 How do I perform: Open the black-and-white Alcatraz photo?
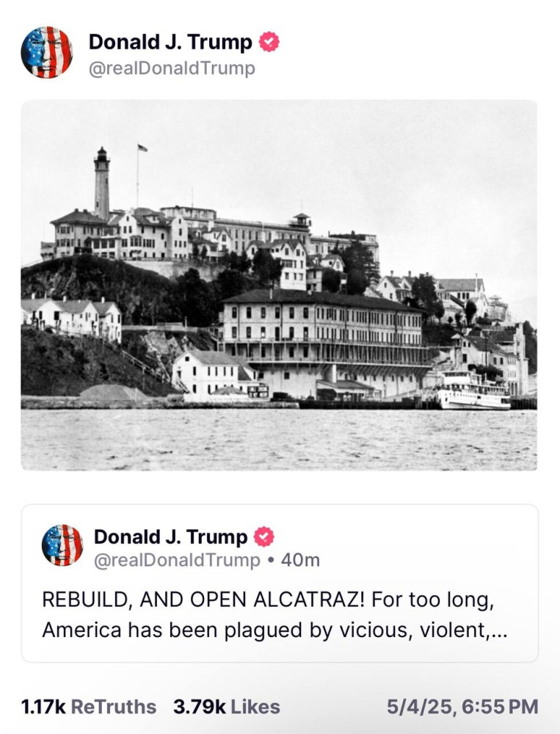point(279,285)
